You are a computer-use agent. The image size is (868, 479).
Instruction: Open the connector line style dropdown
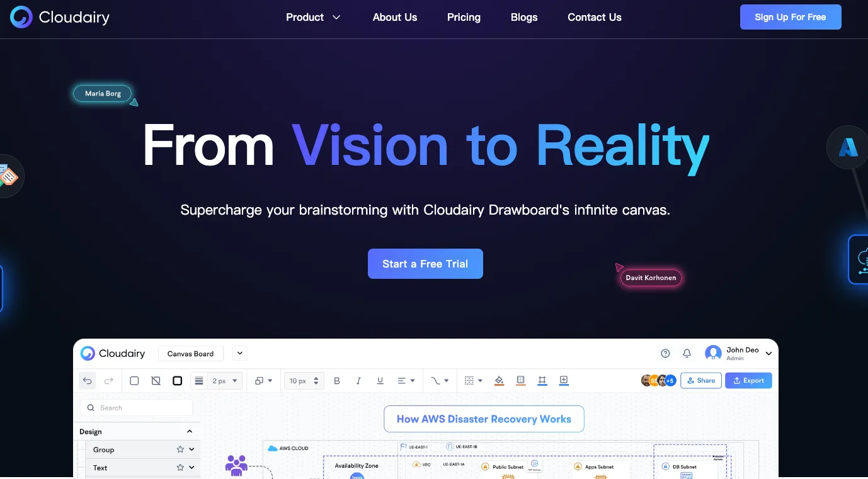point(440,381)
